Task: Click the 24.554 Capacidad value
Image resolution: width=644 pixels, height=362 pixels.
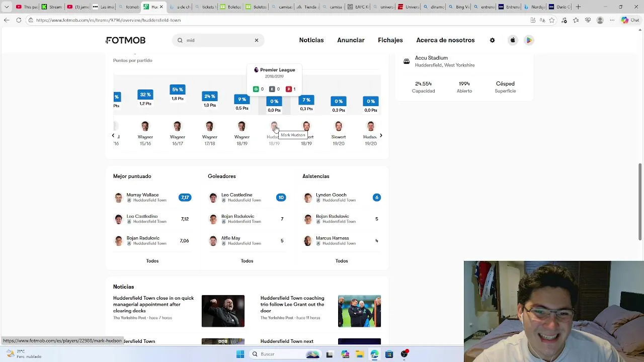Action: (423, 84)
